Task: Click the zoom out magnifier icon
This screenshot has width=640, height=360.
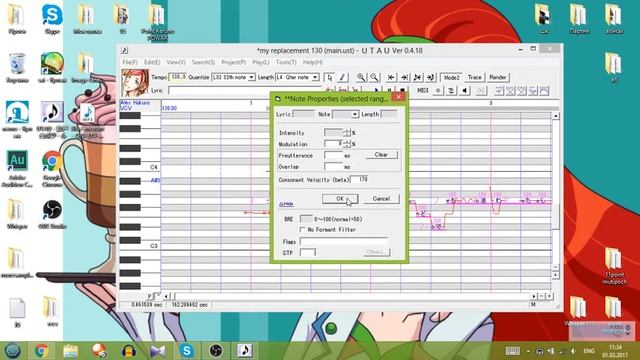Action: pos(374,77)
